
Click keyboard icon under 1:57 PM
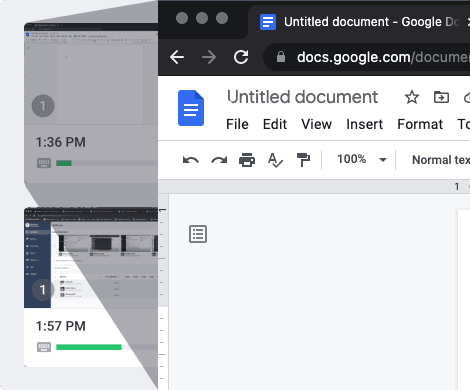pyautogui.click(x=44, y=347)
